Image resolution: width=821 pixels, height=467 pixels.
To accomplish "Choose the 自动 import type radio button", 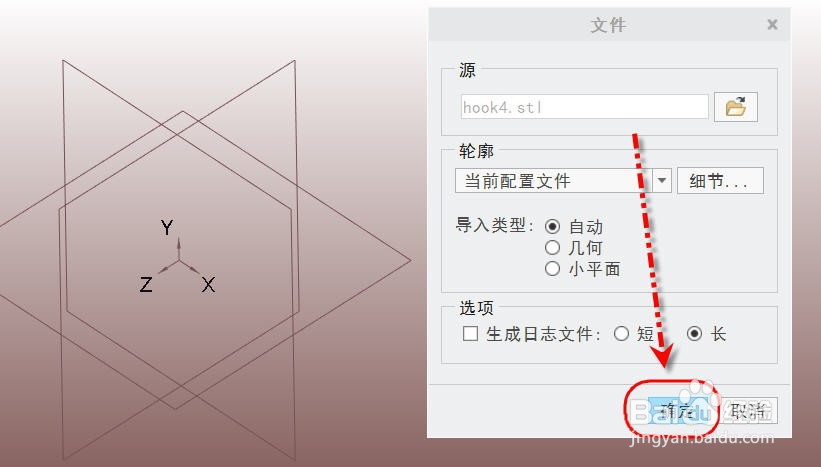I will click(x=552, y=227).
